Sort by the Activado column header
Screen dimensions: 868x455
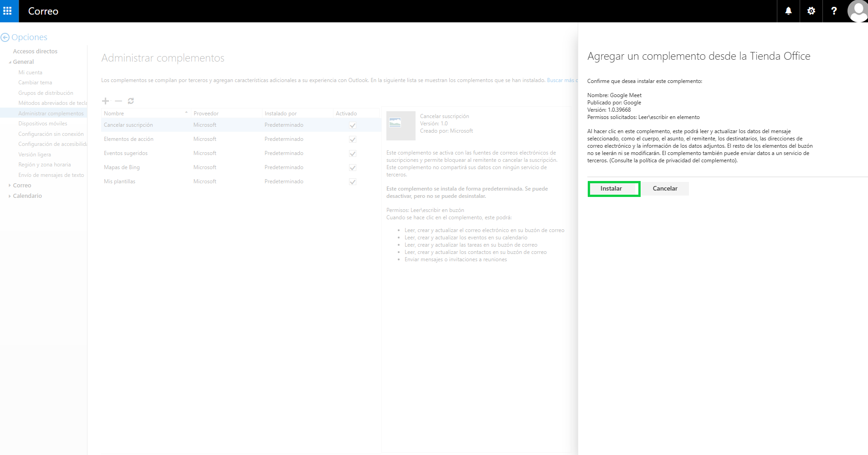[356, 113]
